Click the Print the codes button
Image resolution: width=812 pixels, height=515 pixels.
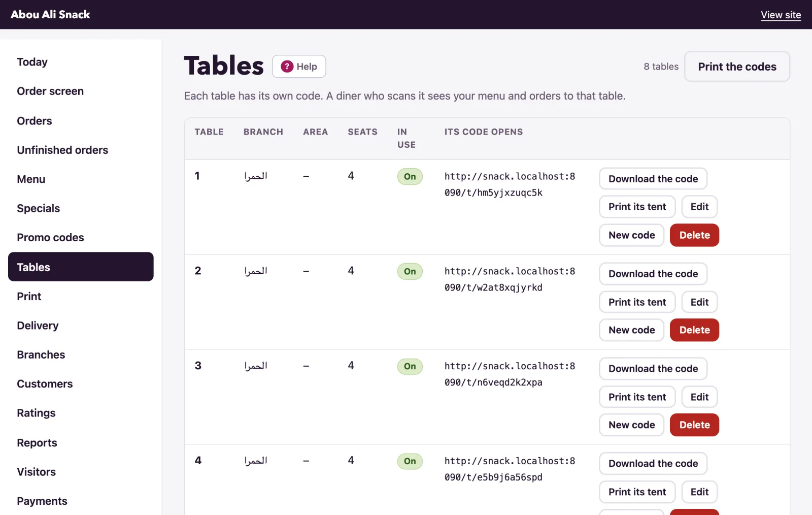pos(737,67)
